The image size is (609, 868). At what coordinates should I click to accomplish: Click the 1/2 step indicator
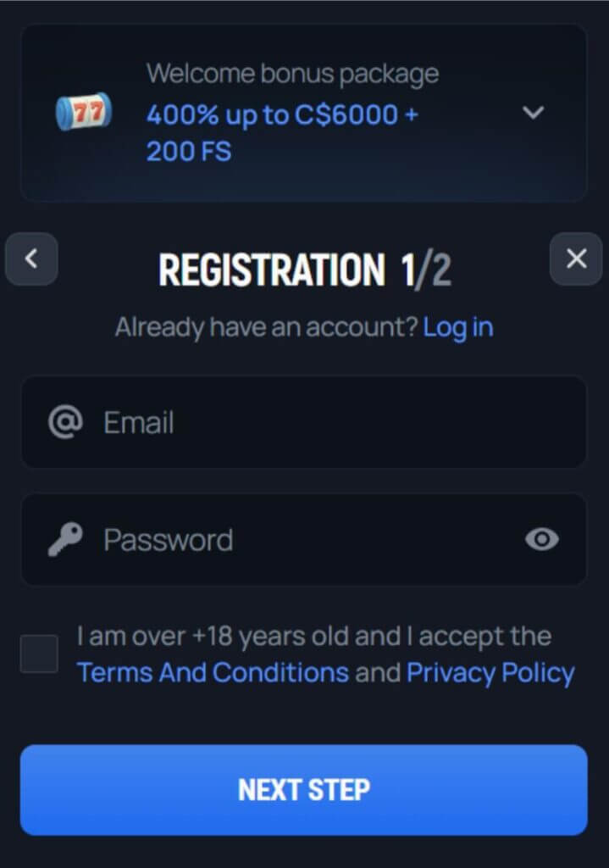[426, 270]
